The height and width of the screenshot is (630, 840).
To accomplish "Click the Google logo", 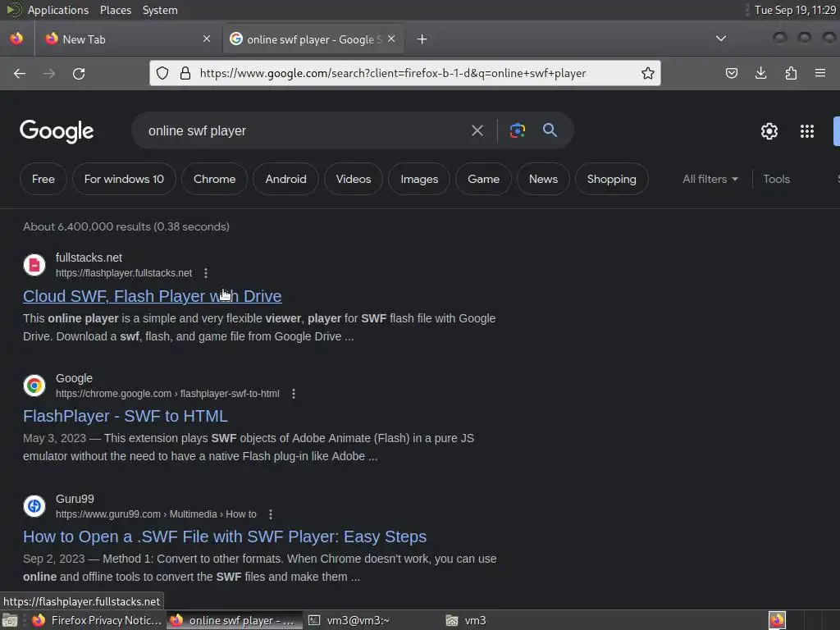I will 57,131.
